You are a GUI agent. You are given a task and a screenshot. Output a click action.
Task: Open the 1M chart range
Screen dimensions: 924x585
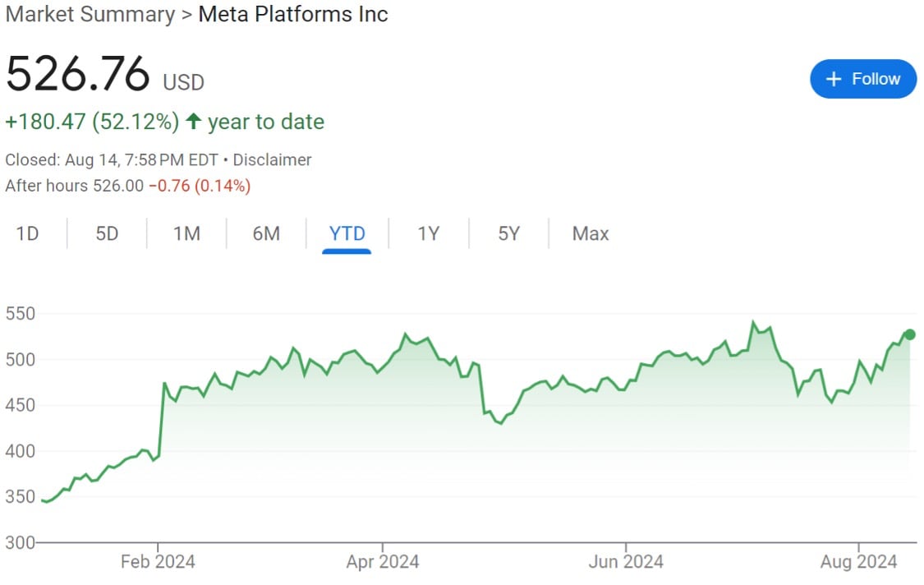(x=186, y=234)
